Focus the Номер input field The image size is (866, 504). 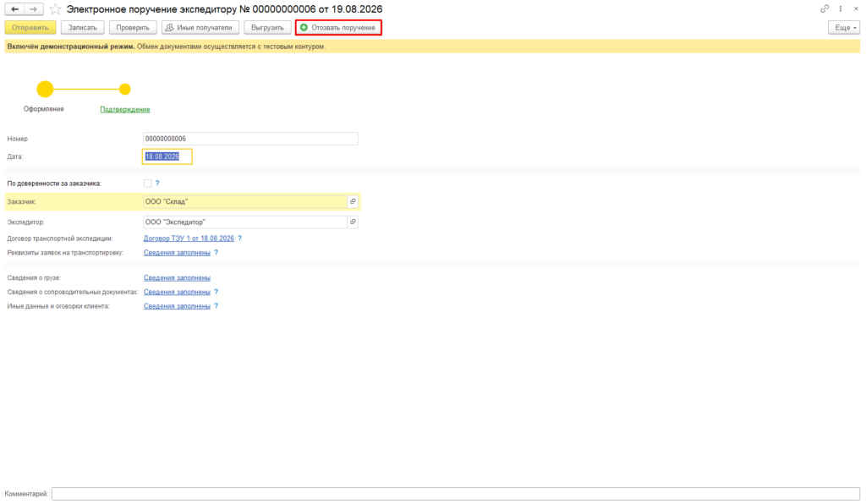[250, 139]
